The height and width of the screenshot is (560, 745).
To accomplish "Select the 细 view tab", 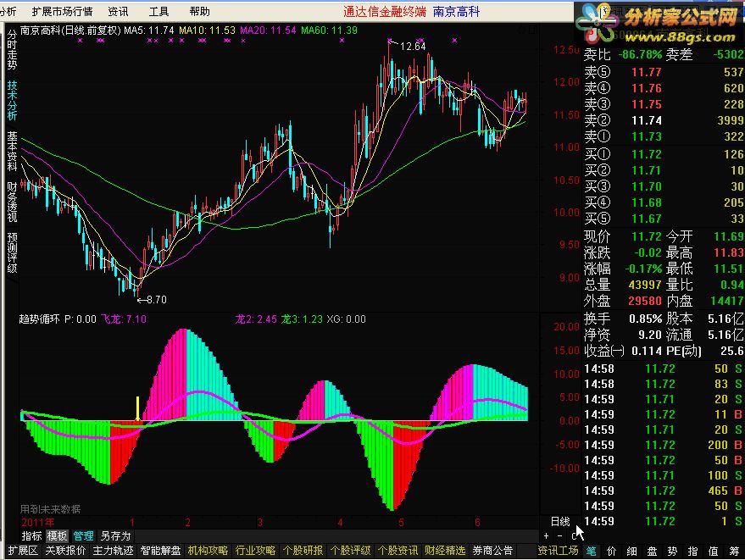I will [x=632, y=552].
